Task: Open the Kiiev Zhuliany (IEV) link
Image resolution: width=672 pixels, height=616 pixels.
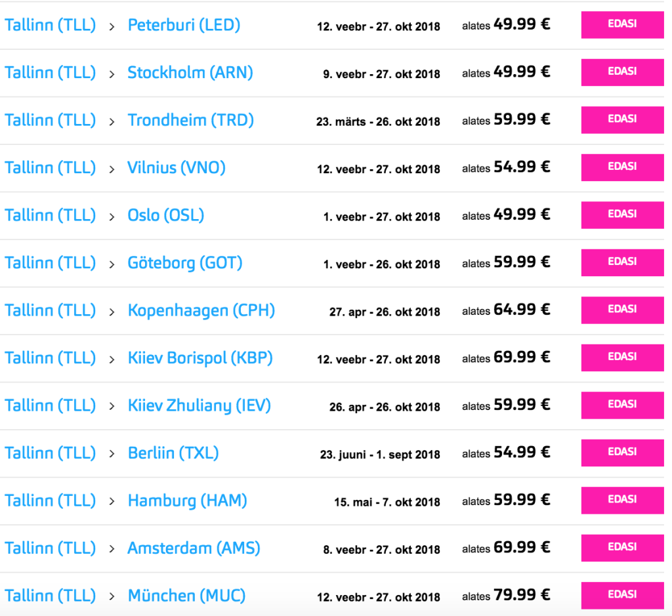Action: [x=199, y=405]
